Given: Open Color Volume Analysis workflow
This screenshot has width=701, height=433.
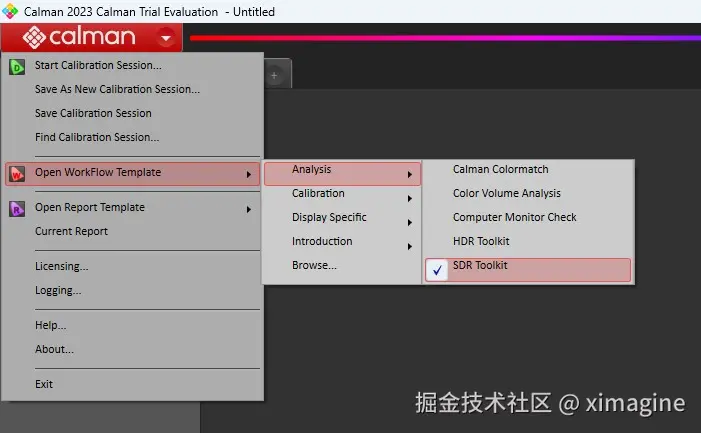Looking at the screenshot, I should click(507, 193).
